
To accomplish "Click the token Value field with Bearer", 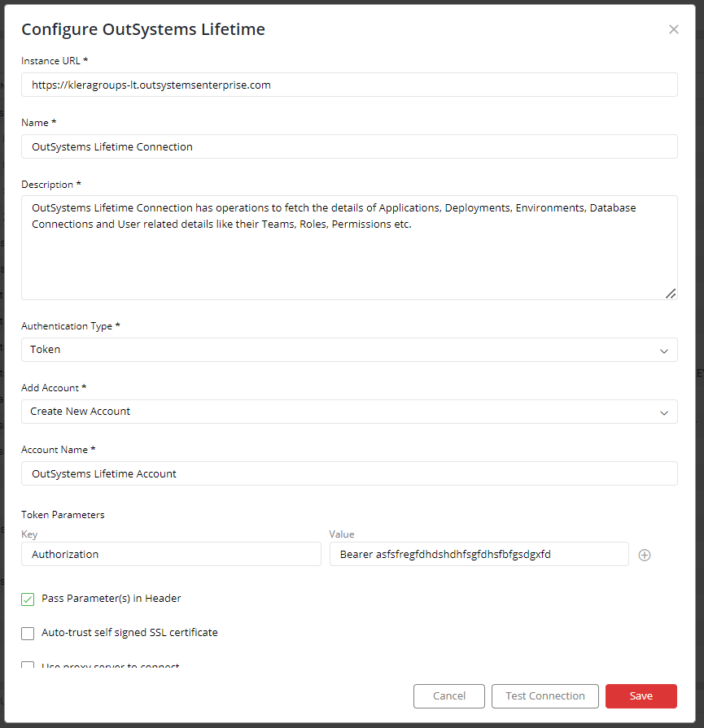I will (x=479, y=554).
